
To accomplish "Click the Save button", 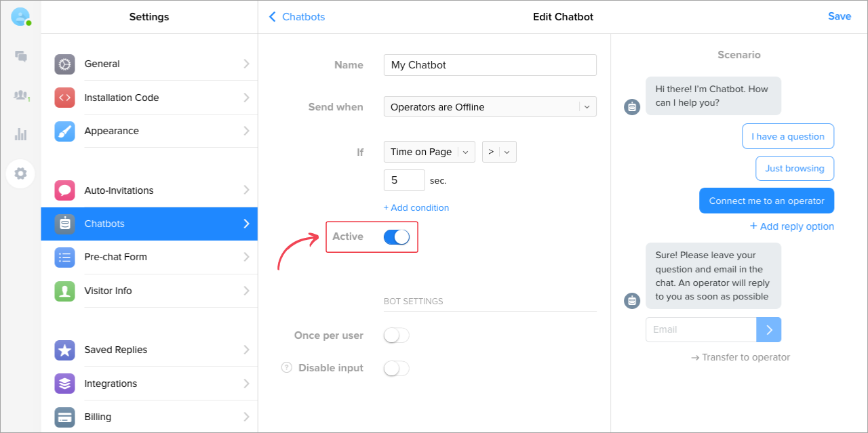I will tap(839, 16).
